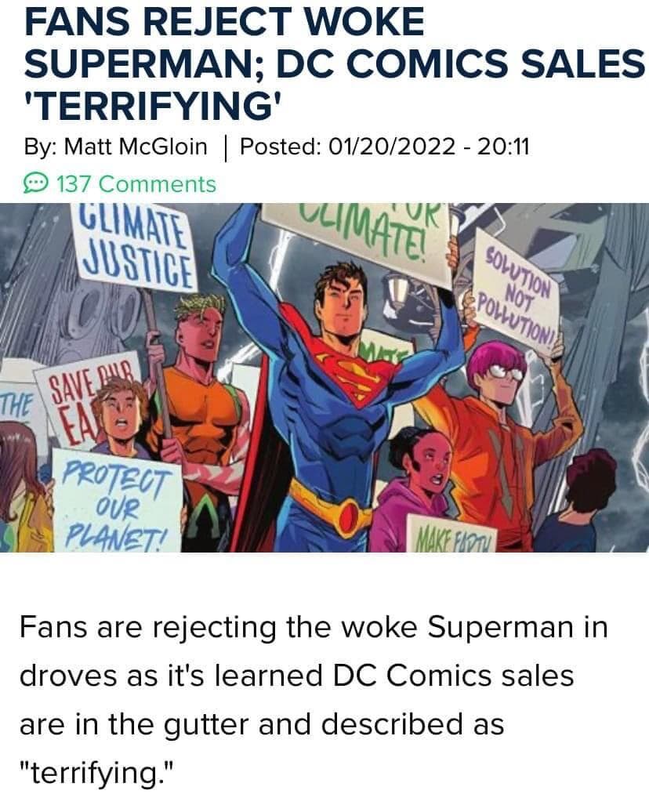This screenshot has height=812, width=649.
Task: Click Superman's S-shield chest emblem
Action: 363,379
